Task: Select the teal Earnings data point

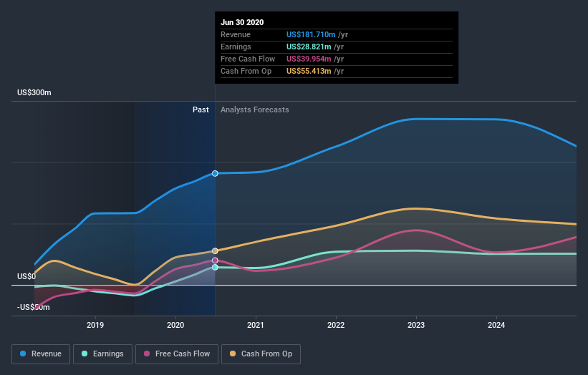Action: (x=215, y=267)
